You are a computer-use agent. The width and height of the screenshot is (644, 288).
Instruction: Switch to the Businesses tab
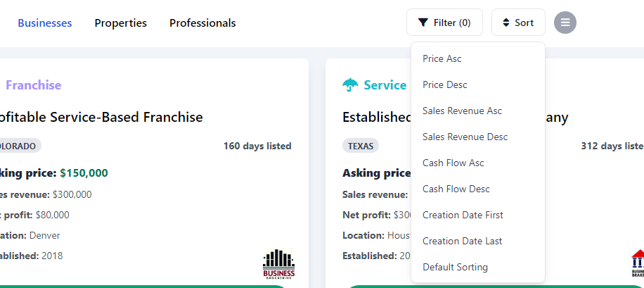[x=45, y=23]
